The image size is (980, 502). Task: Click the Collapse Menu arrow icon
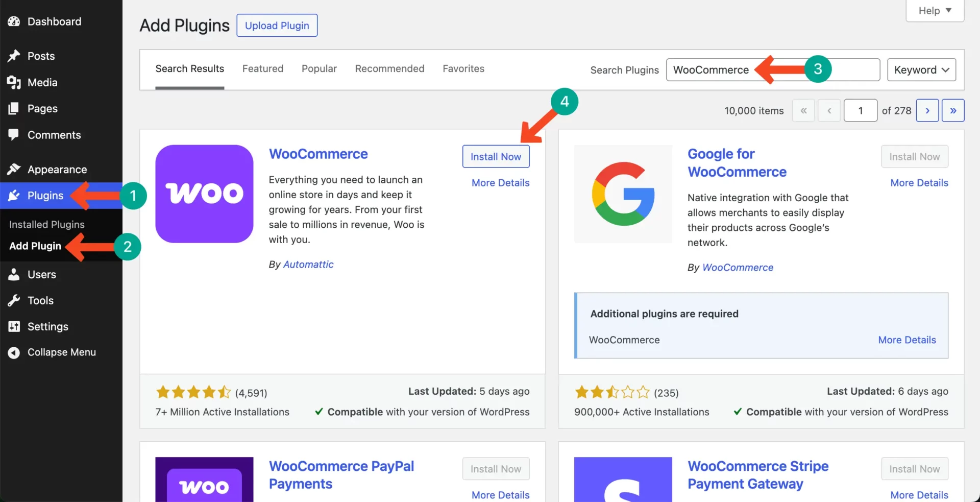14,352
